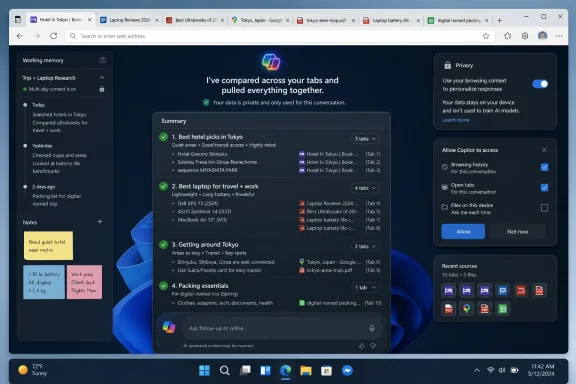Switch to the Best Ultrabooks tab
The image size is (576, 384).
[x=195, y=20]
